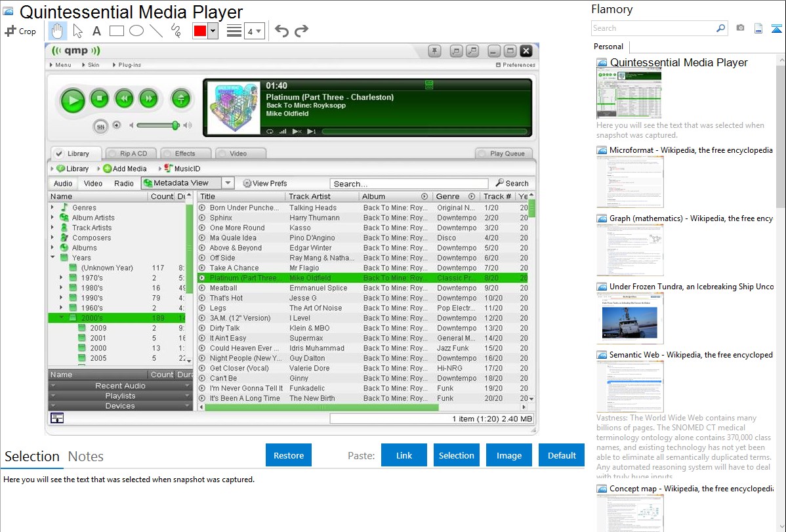Viewport: 786px width, 532px height.
Task: Click the previous track button
Action: click(124, 99)
